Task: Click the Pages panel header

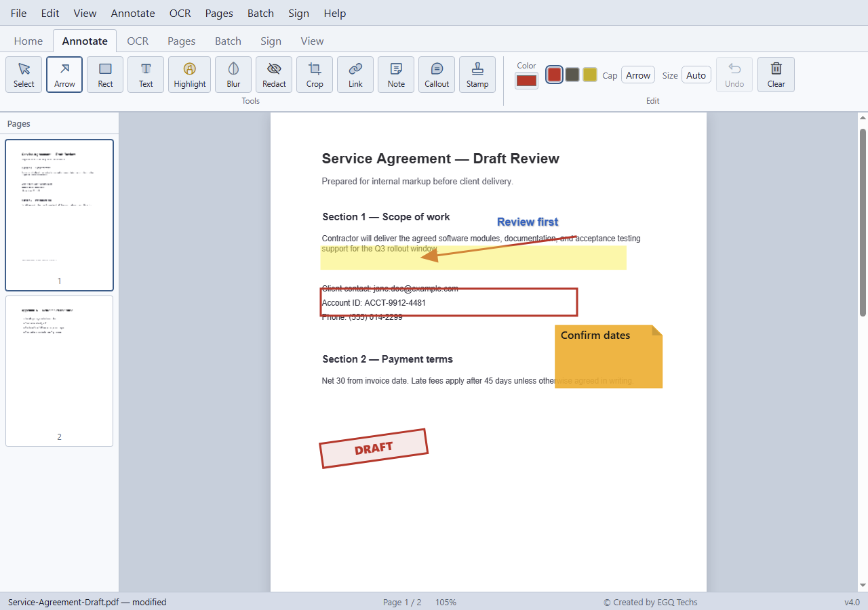Action: point(19,124)
